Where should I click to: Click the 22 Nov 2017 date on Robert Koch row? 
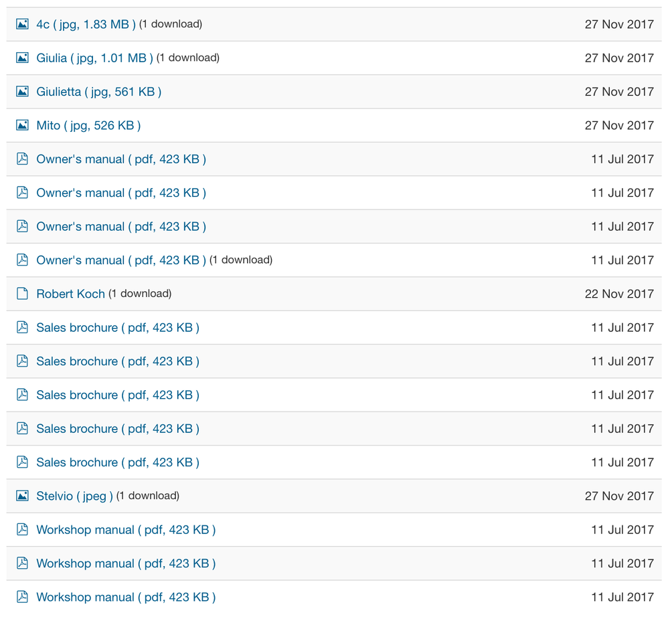pyautogui.click(x=619, y=294)
